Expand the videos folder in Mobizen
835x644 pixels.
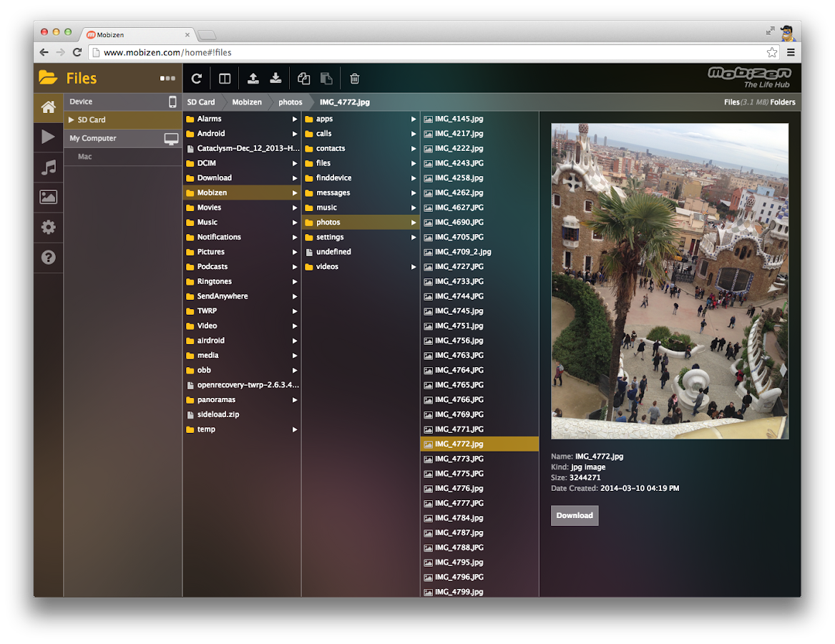pos(413,267)
